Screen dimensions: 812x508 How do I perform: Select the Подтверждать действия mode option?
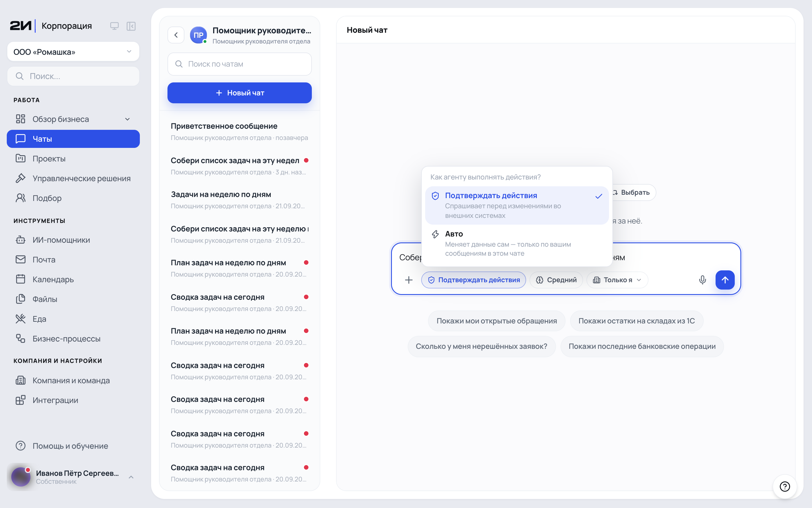(517, 205)
